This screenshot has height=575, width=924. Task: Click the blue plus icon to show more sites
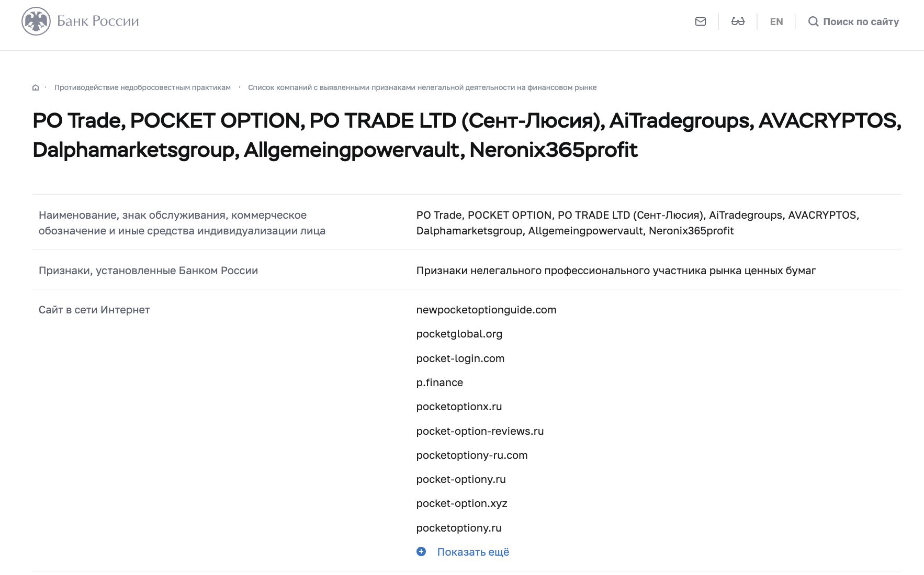(x=421, y=551)
